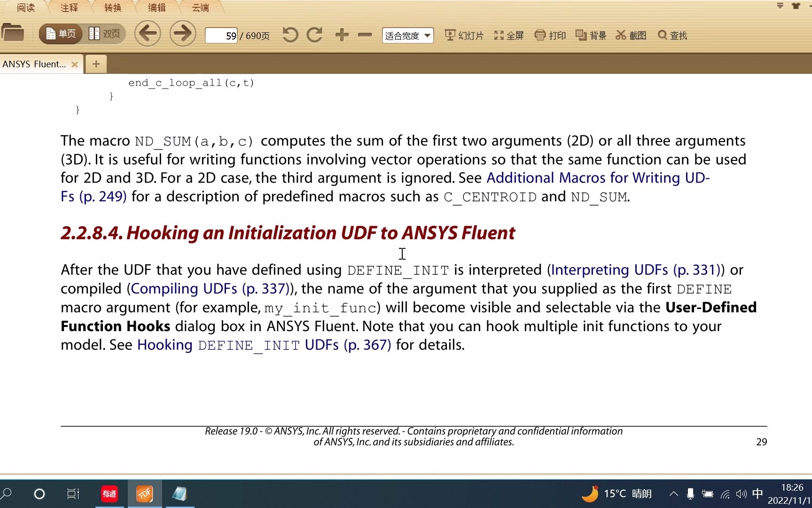Zoom in with plus icon
The width and height of the screenshot is (812, 508).
pyautogui.click(x=342, y=35)
